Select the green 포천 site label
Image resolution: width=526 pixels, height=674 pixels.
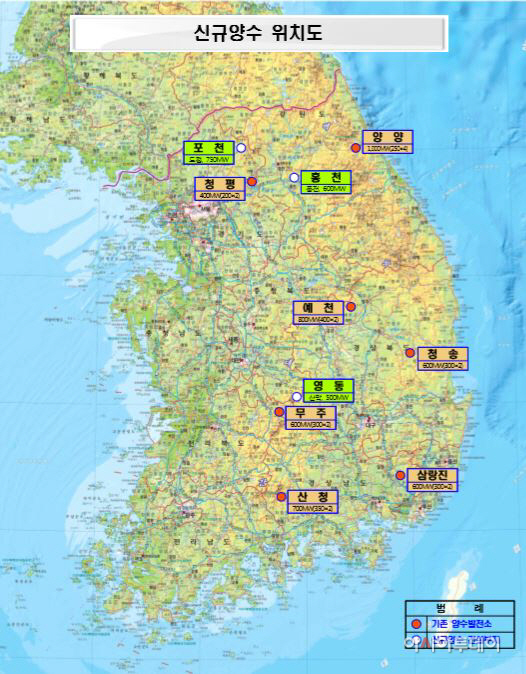tap(209, 153)
